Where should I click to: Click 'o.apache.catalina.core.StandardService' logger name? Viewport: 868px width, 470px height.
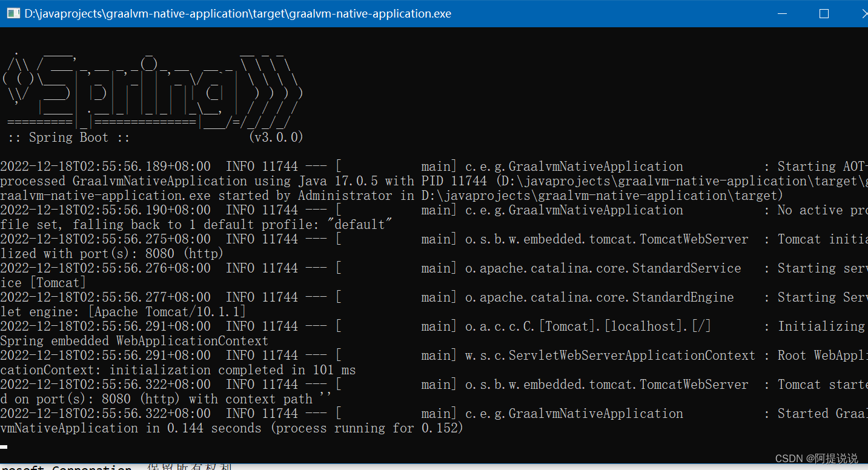coord(603,268)
